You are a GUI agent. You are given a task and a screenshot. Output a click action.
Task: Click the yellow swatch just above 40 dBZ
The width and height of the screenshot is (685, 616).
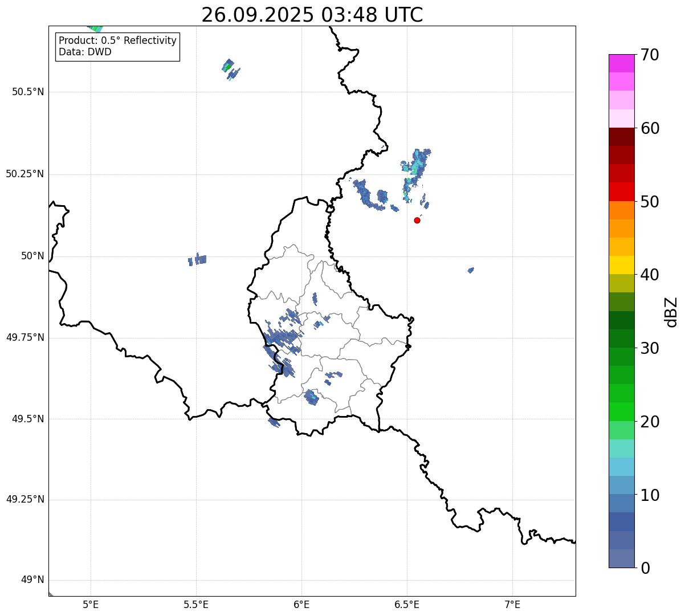pos(621,265)
